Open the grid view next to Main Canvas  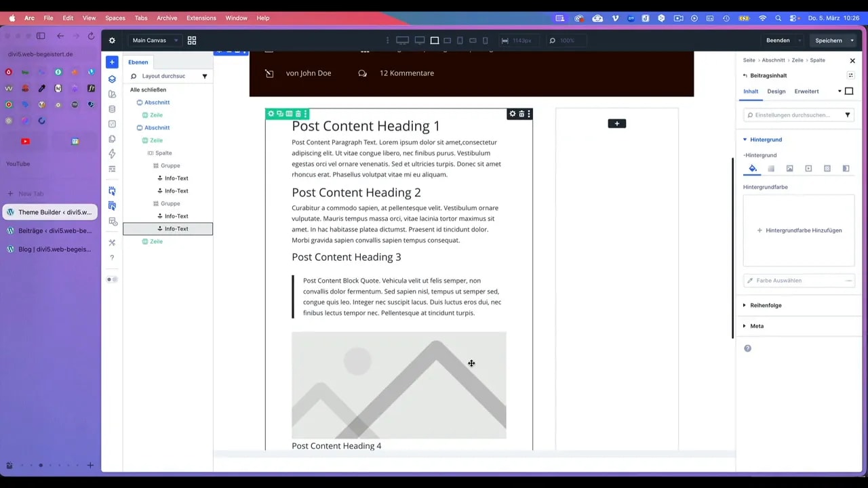(x=192, y=41)
